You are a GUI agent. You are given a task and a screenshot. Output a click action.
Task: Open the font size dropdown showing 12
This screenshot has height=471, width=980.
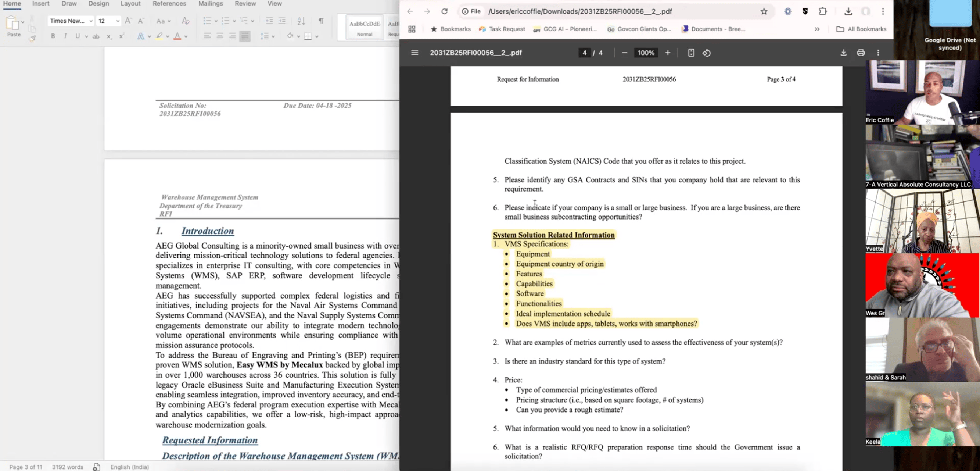[118, 21]
